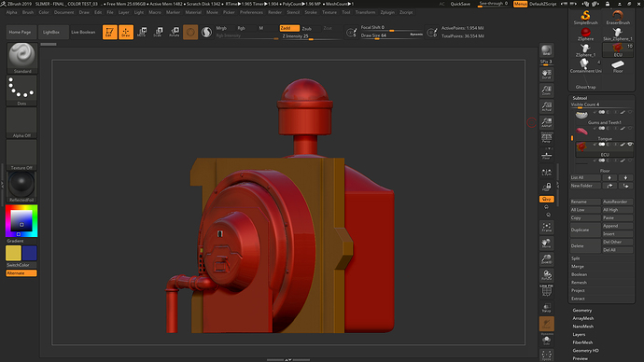Toggle visibility eye of Tongue subtool
This screenshot has height=362, width=644.
pos(630,129)
